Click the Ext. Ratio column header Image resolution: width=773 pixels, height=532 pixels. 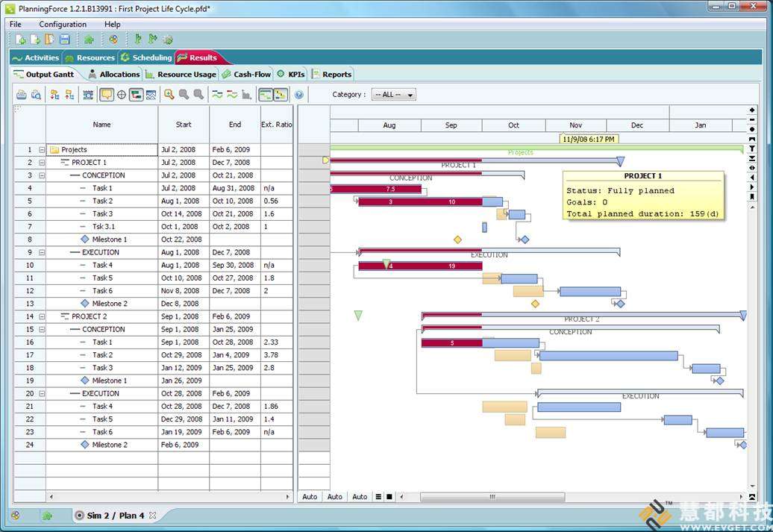tap(276, 125)
